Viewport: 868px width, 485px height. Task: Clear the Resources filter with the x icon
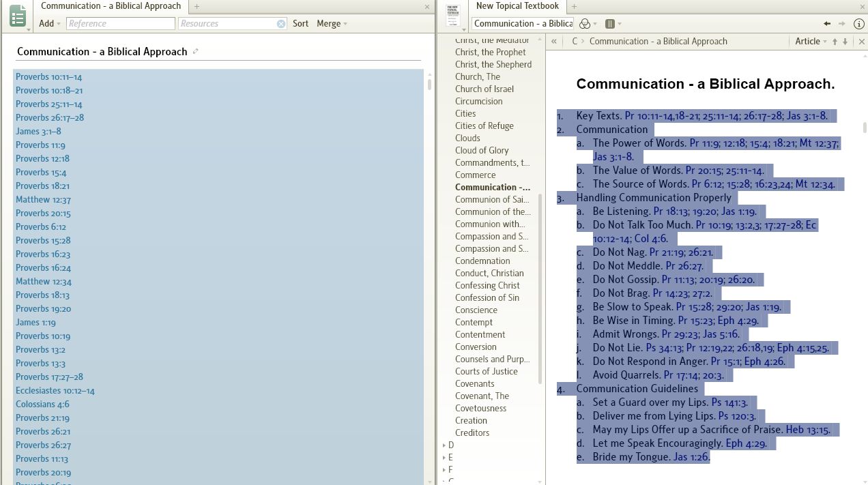pos(280,23)
